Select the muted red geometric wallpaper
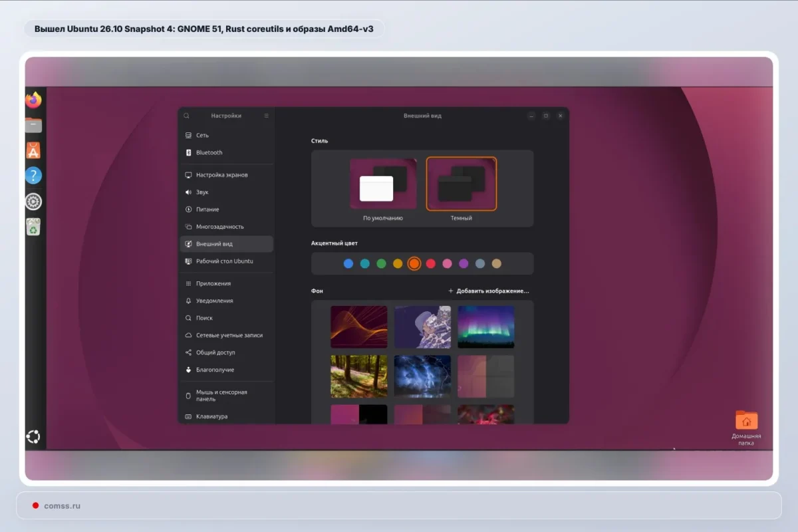798x532 pixels. (x=486, y=376)
